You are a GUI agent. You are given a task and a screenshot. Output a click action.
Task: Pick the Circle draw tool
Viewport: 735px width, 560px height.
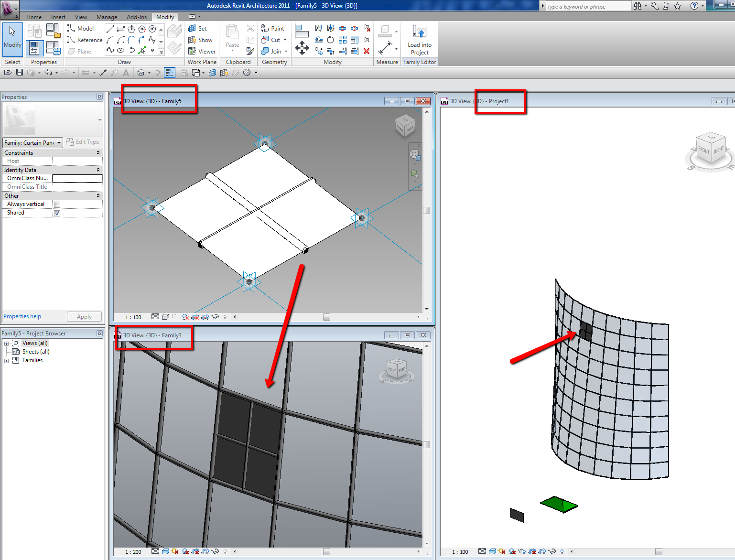coord(152,29)
